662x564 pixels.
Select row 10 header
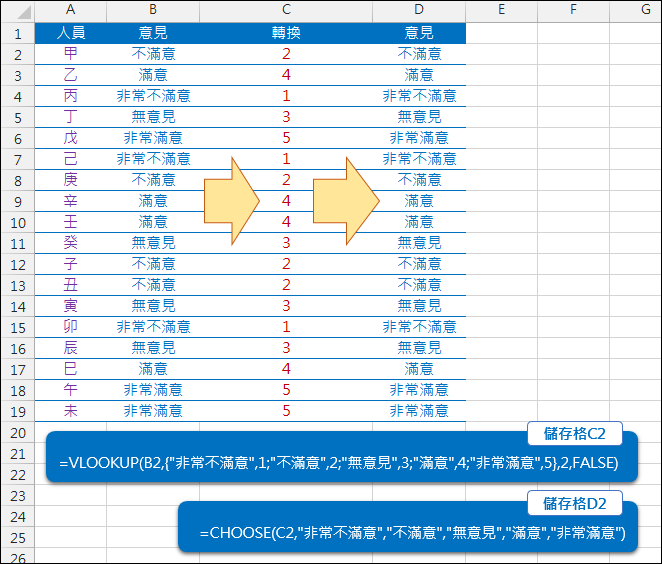[18, 222]
